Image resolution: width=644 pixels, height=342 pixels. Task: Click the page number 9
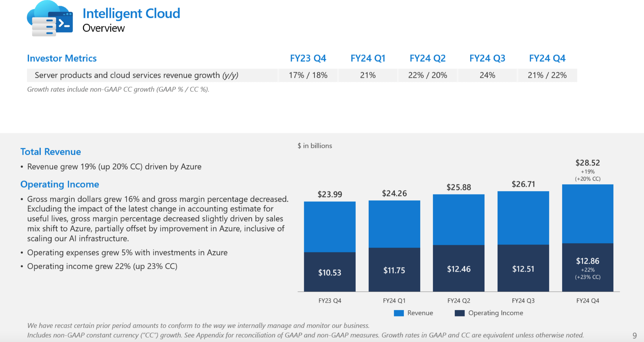pyautogui.click(x=634, y=335)
